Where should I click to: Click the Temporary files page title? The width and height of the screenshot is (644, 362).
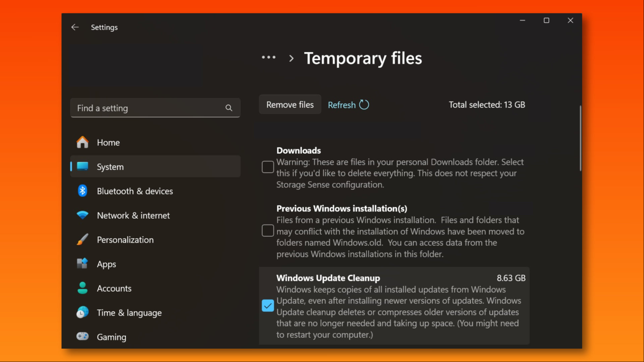(363, 58)
